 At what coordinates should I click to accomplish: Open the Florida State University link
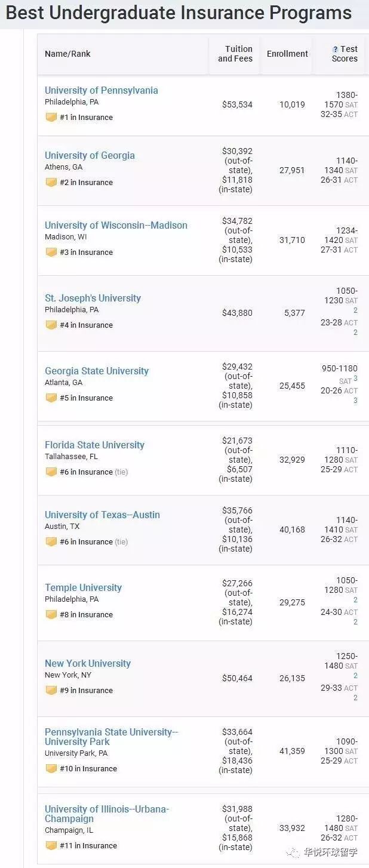[94, 445]
